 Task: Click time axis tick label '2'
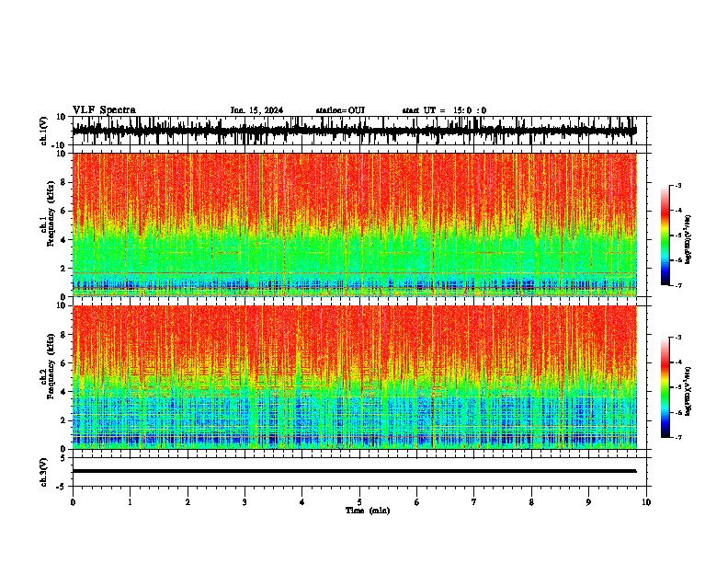click(188, 502)
